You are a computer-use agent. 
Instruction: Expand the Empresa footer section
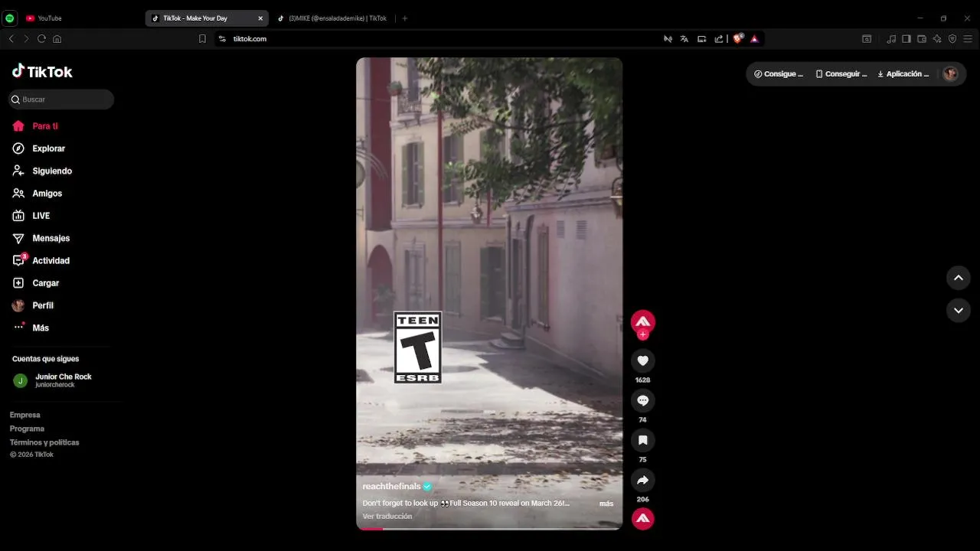coord(25,415)
